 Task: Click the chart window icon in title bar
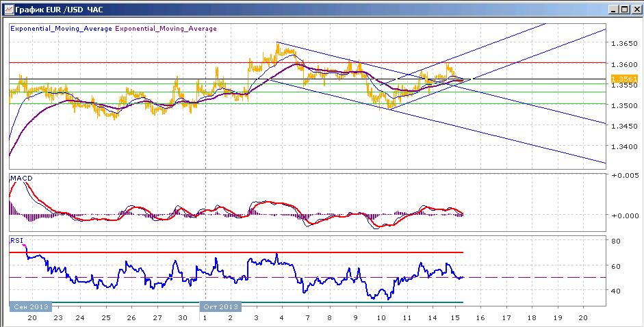9,9
